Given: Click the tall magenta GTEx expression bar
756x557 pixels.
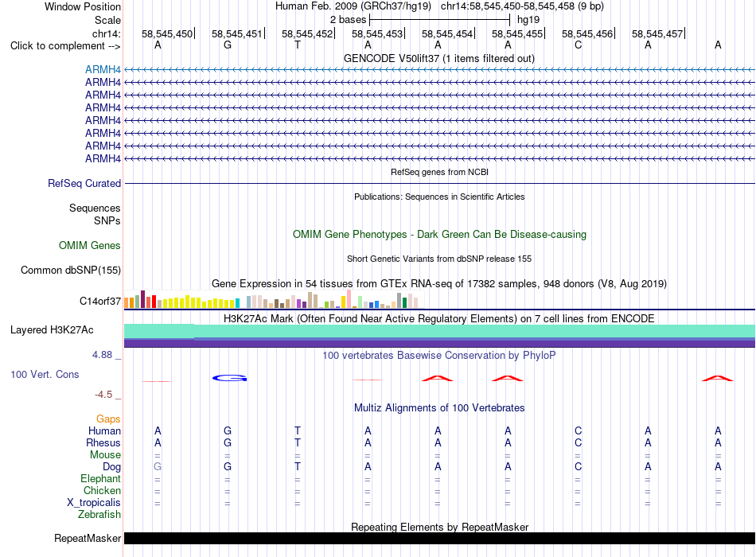Looking at the screenshot, I should (x=142, y=299).
